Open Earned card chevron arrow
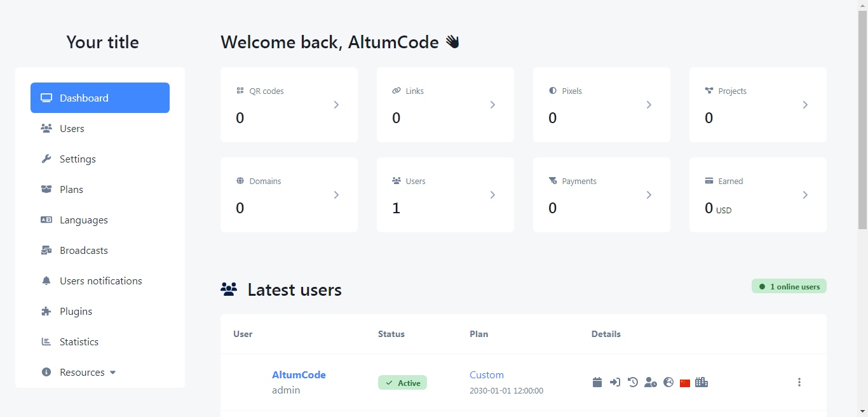 [805, 195]
